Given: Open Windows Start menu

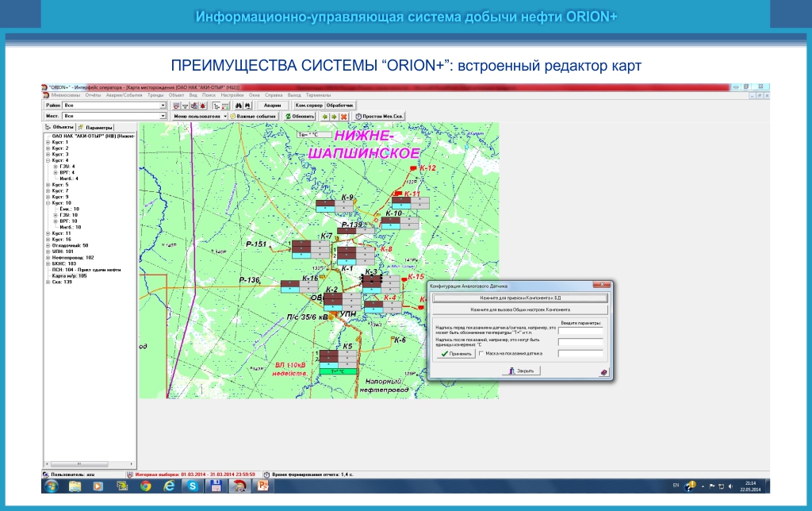Looking at the screenshot, I should click(52, 486).
